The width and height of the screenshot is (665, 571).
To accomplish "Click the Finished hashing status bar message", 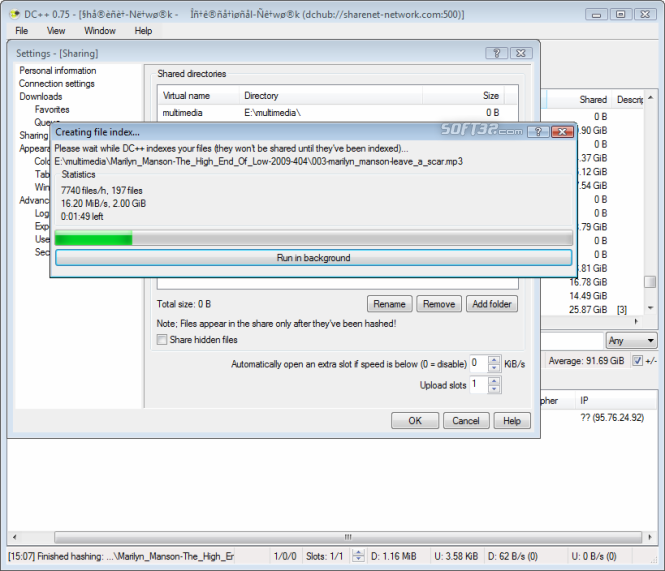I will [121, 556].
